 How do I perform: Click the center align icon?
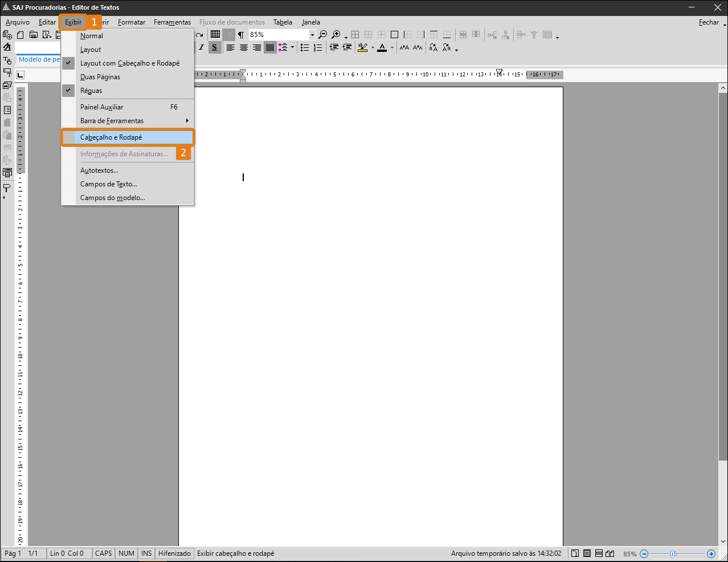tap(244, 47)
